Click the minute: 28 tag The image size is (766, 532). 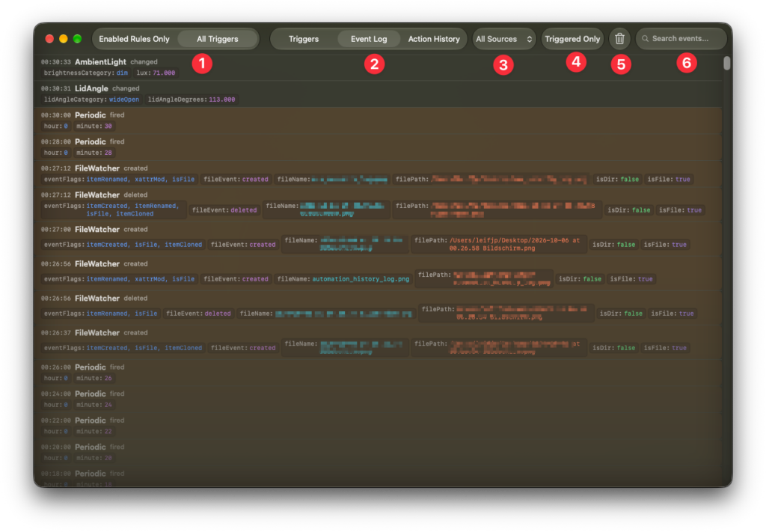[x=94, y=153]
